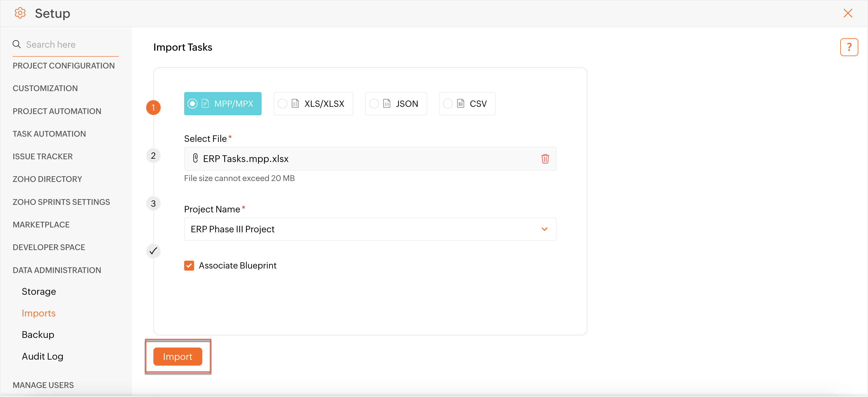This screenshot has height=397, width=868.
Task: Click the step 2 circle indicator
Action: pos(153,155)
